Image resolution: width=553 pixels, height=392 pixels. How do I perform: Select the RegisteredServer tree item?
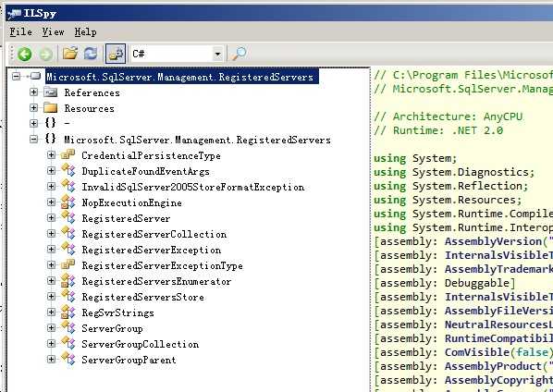[126, 218]
